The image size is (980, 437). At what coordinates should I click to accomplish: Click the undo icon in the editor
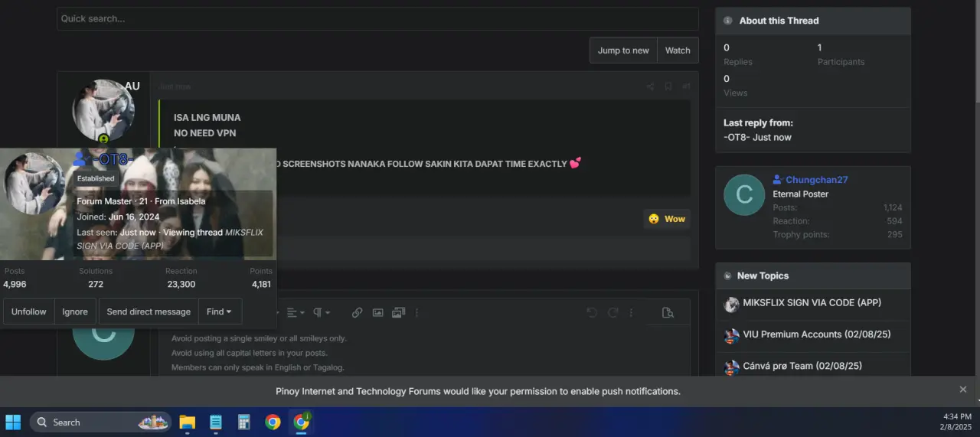592,312
